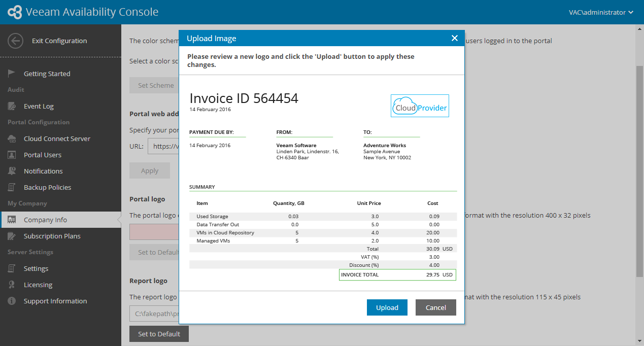Click Set to Default under Portal logo

[x=154, y=252]
